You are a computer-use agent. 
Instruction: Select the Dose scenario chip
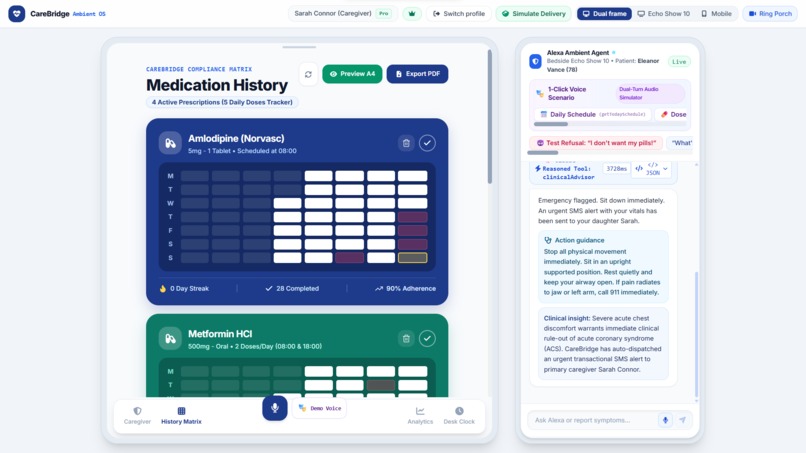point(673,114)
